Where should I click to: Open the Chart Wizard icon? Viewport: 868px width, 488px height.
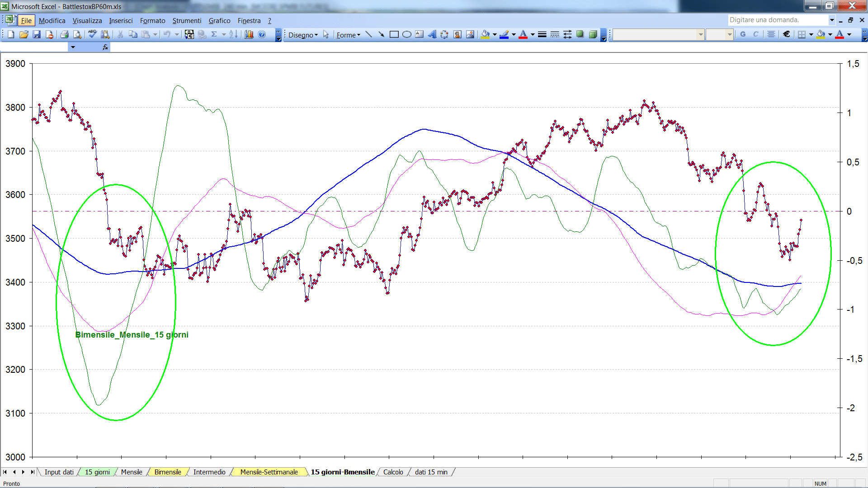(249, 34)
